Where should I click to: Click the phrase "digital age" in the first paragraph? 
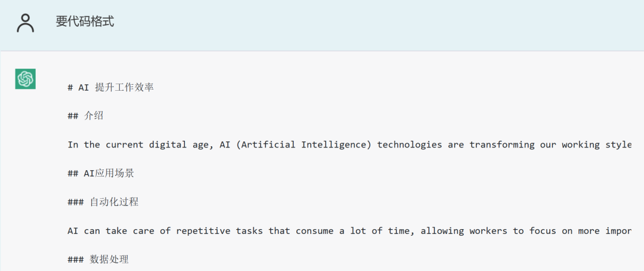(x=176, y=144)
